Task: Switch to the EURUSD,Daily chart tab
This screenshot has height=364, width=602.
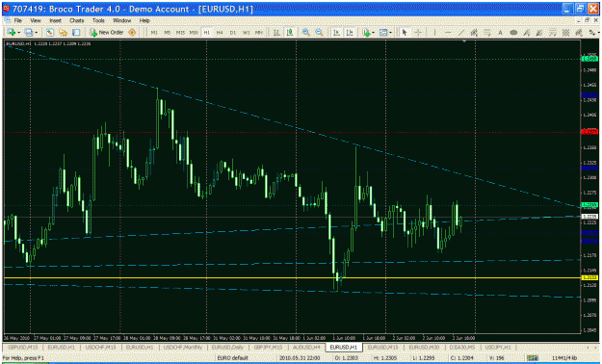Action: 227,347
